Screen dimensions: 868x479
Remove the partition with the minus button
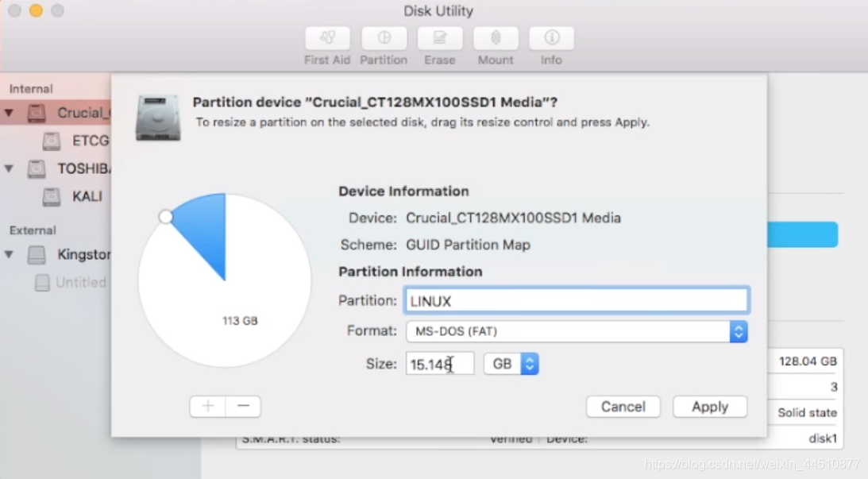point(243,407)
